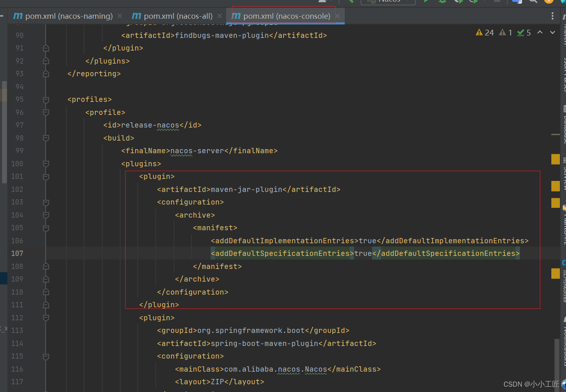Viewport: 566px width, 392px height.
Task: Click fold marker at line 110 </configuration>
Action: click(46, 292)
